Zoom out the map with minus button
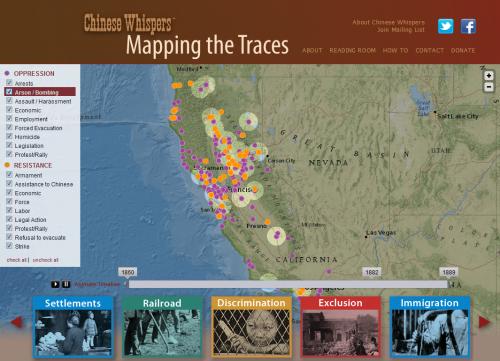The image size is (500, 361). (489, 87)
